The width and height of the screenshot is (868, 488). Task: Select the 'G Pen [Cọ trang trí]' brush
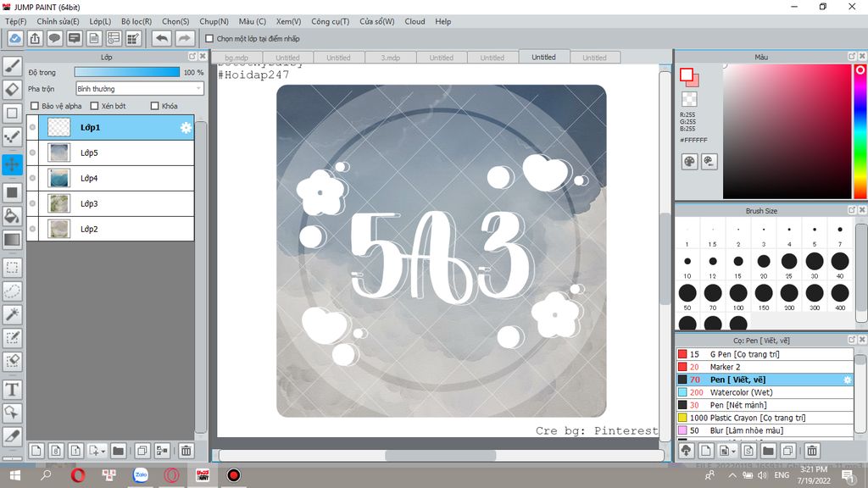coord(765,354)
